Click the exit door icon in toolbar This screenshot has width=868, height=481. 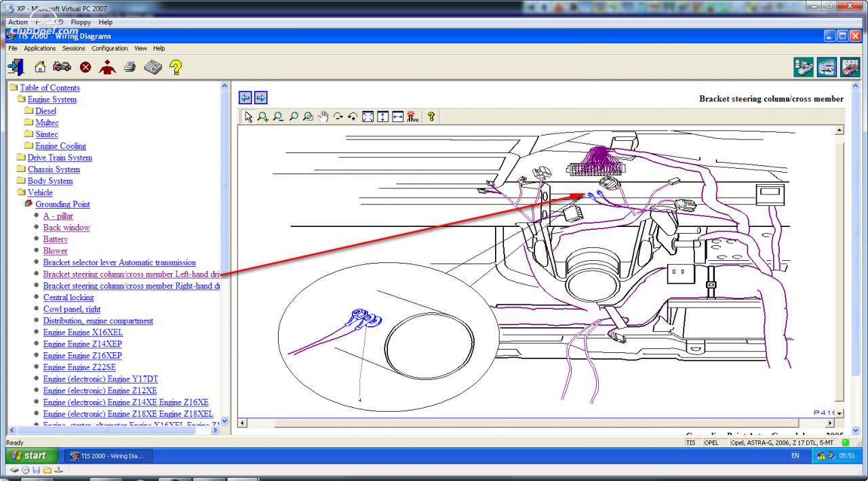point(16,67)
